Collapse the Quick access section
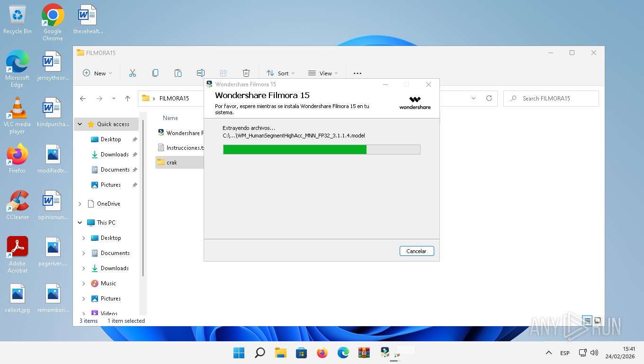 80,124
